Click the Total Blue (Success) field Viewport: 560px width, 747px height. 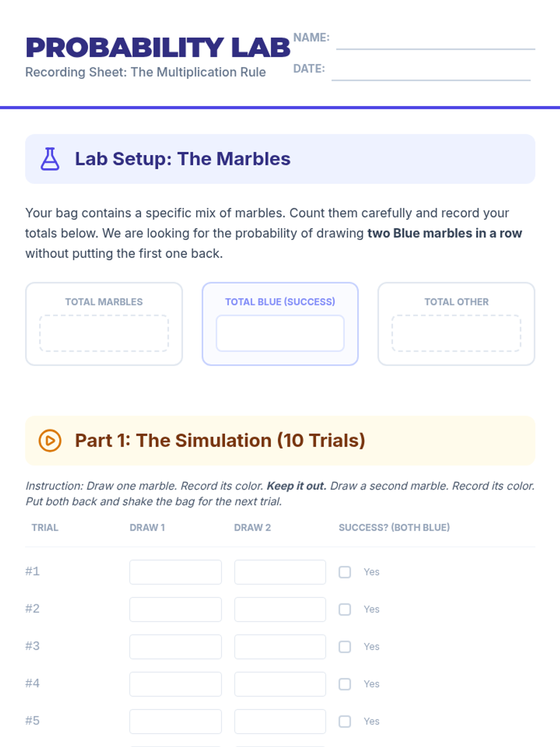pos(280,333)
